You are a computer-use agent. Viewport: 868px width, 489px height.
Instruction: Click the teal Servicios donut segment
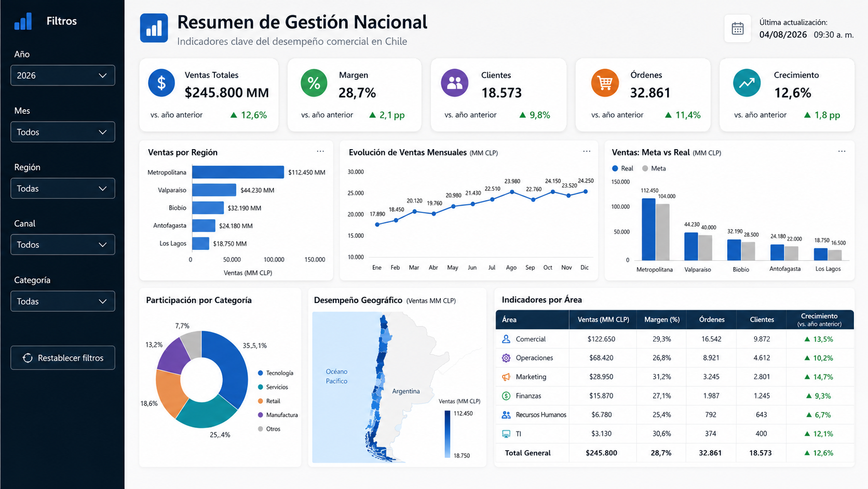pyautogui.click(x=207, y=414)
